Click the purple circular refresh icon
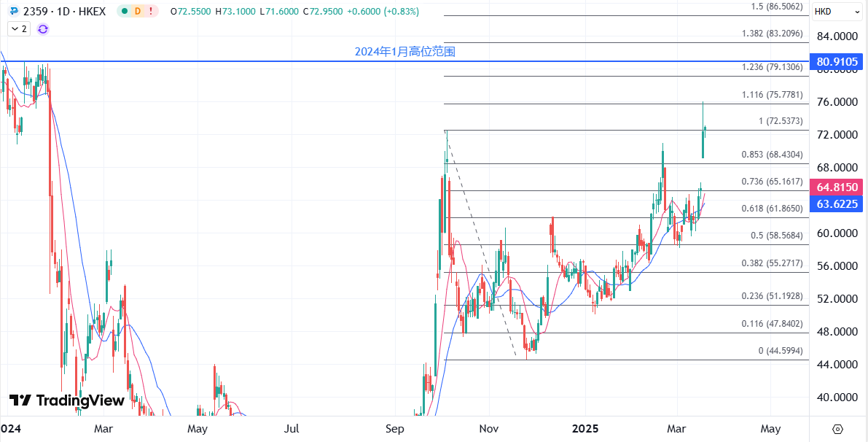The width and height of the screenshot is (868, 442). (43, 28)
